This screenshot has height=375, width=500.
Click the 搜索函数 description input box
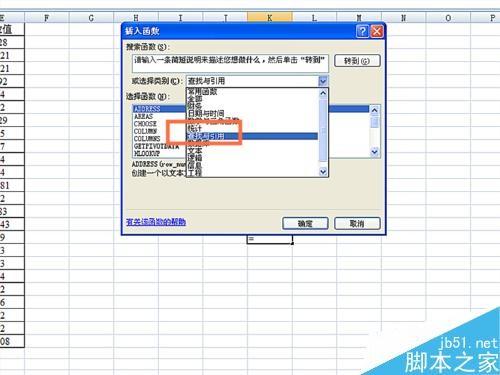click(x=230, y=63)
